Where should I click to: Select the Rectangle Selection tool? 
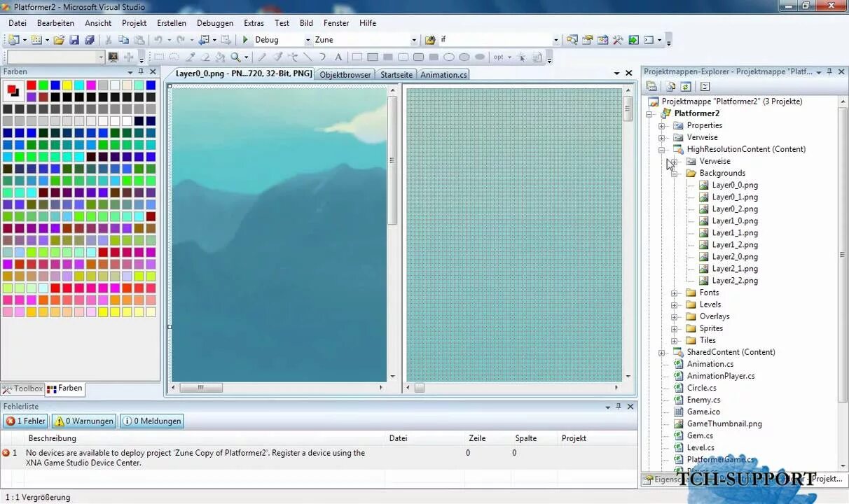[x=159, y=57]
